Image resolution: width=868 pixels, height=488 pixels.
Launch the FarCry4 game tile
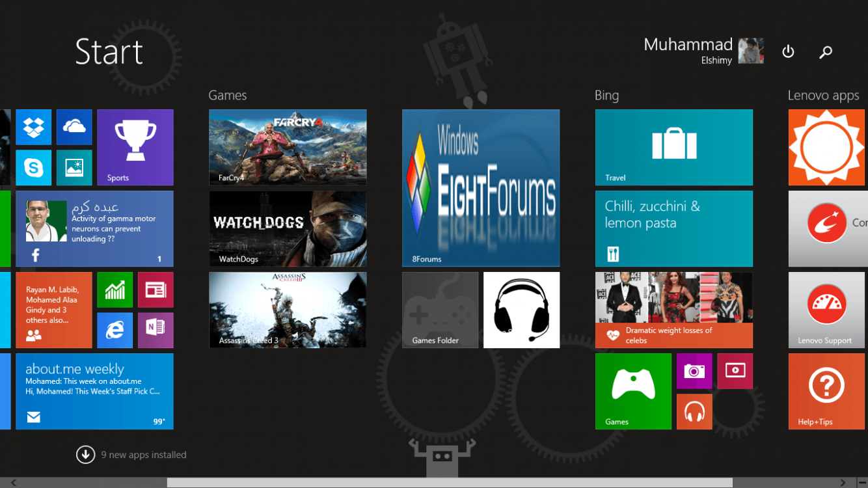[x=288, y=148]
